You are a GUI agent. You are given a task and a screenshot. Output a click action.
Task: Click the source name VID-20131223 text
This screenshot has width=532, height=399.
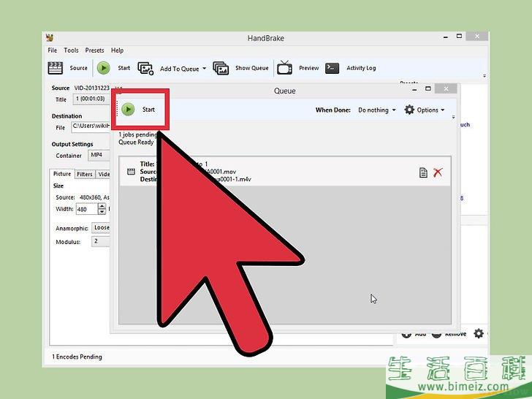coord(91,88)
